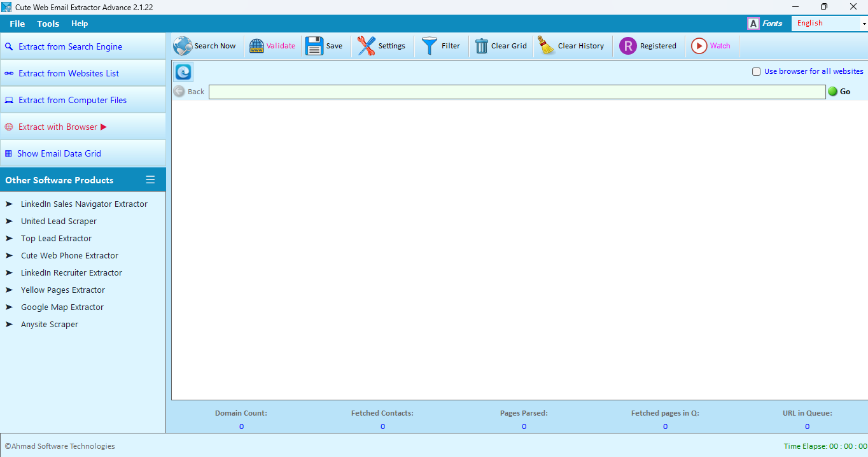This screenshot has width=868, height=457.
Task: Click the Edge browser icon button
Action: point(183,72)
